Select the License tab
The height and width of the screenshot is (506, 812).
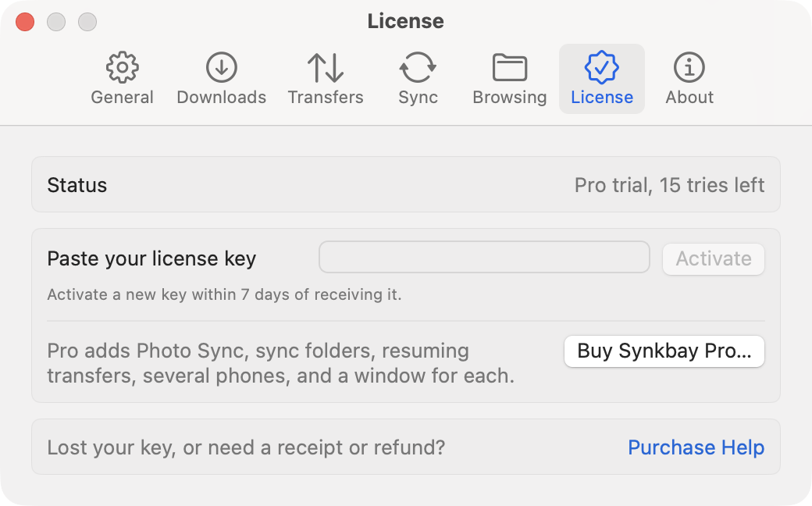coord(602,79)
